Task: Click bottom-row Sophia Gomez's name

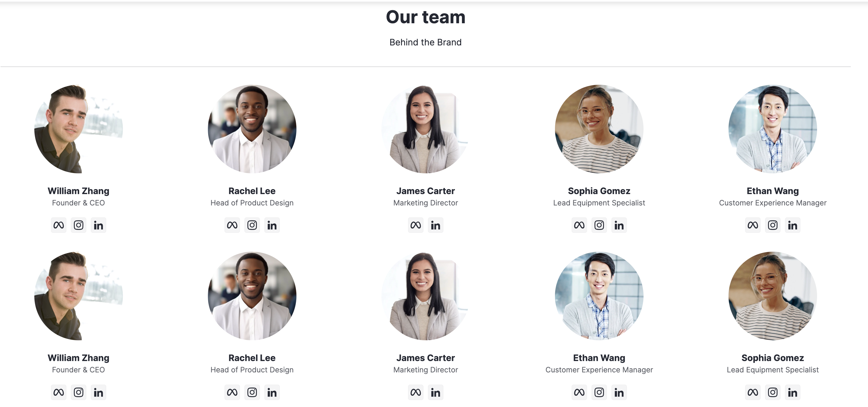Action: (x=773, y=358)
